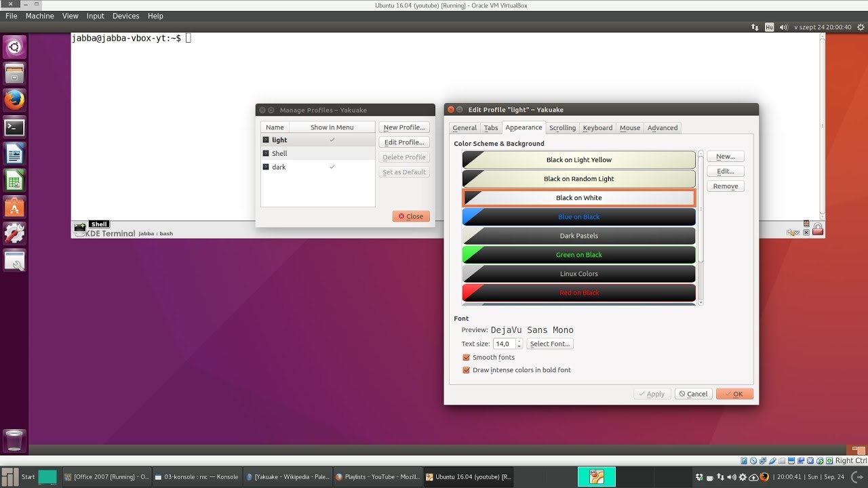
Task: Open the Trash in launcher
Action: coord(14,441)
